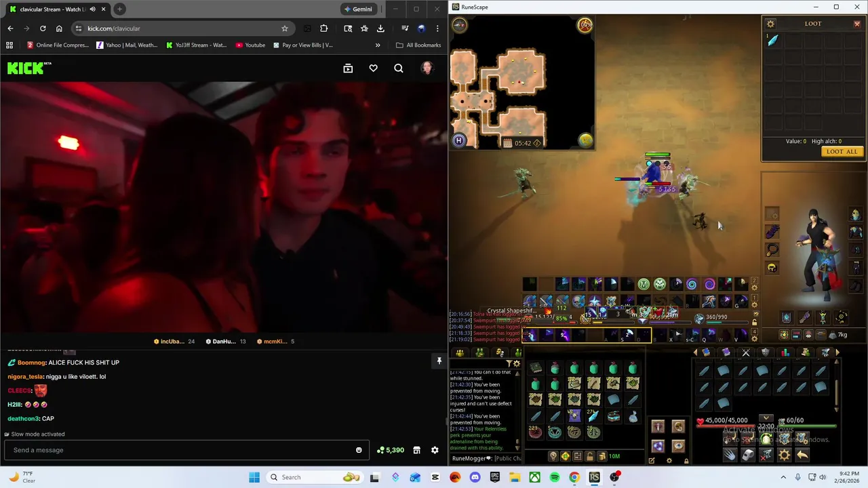
Task: Toggle run energy orb on minimap
Action: 585,25
